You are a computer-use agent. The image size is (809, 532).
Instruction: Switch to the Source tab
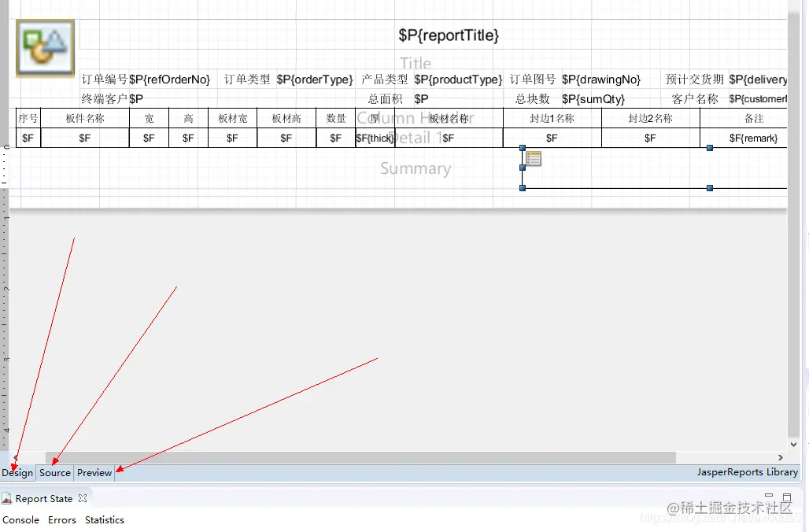pos(54,473)
